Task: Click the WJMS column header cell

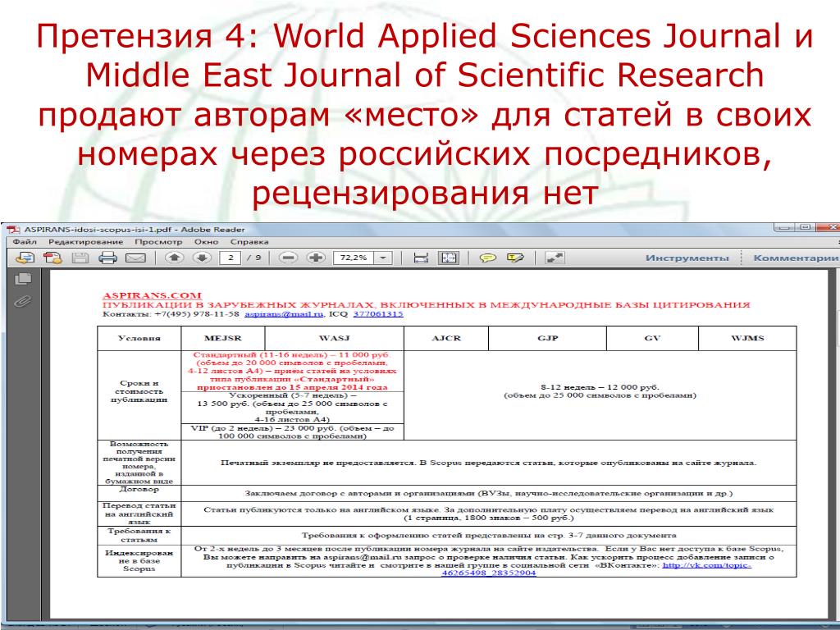Action: click(x=747, y=338)
